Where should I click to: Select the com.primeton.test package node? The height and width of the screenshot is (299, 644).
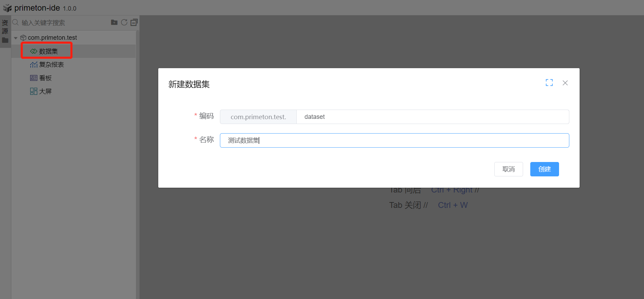point(52,38)
